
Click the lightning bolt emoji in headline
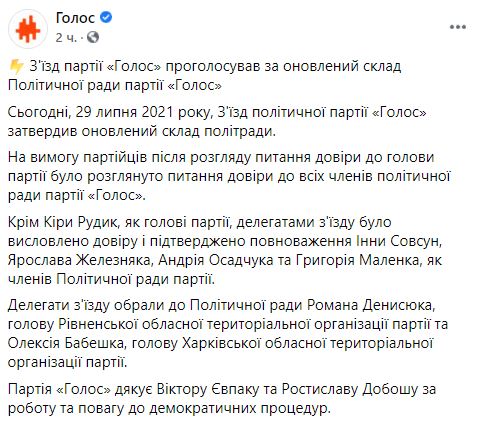[16, 67]
